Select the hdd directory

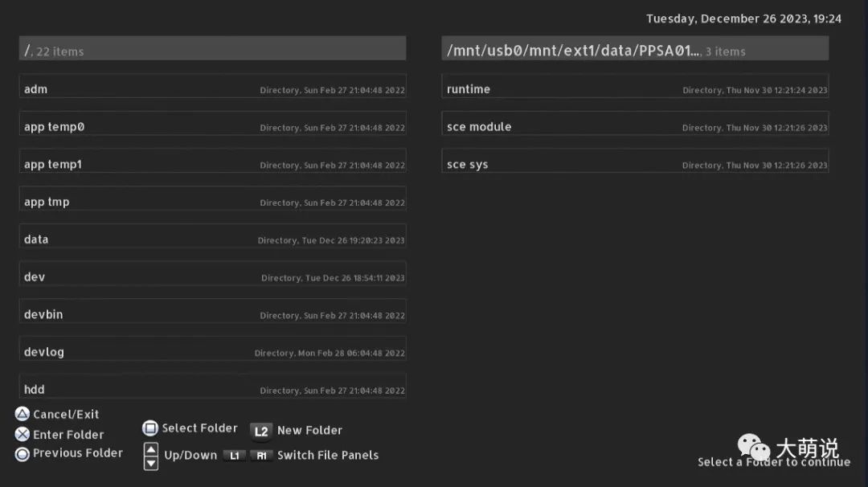[212, 388]
